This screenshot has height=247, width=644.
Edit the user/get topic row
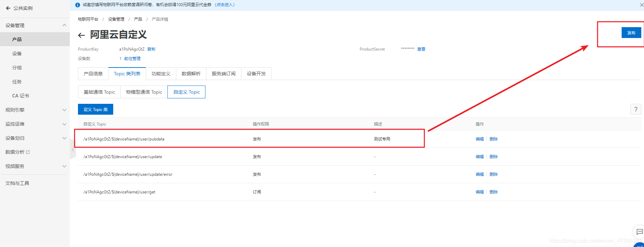[x=480, y=192]
